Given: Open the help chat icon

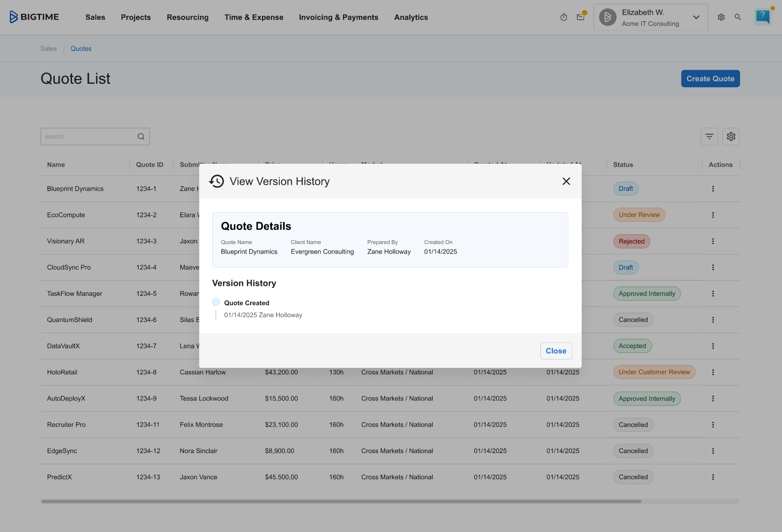Looking at the screenshot, I should [762, 17].
